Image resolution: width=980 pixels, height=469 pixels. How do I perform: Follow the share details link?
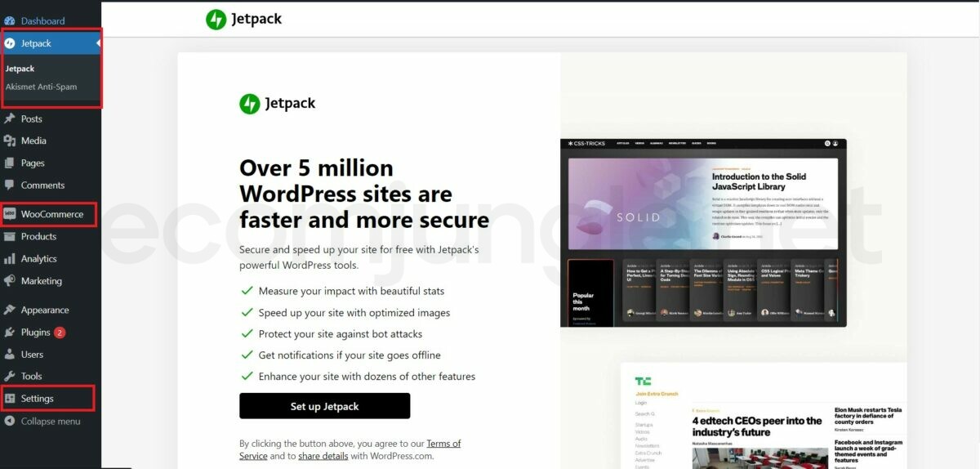[x=323, y=456]
